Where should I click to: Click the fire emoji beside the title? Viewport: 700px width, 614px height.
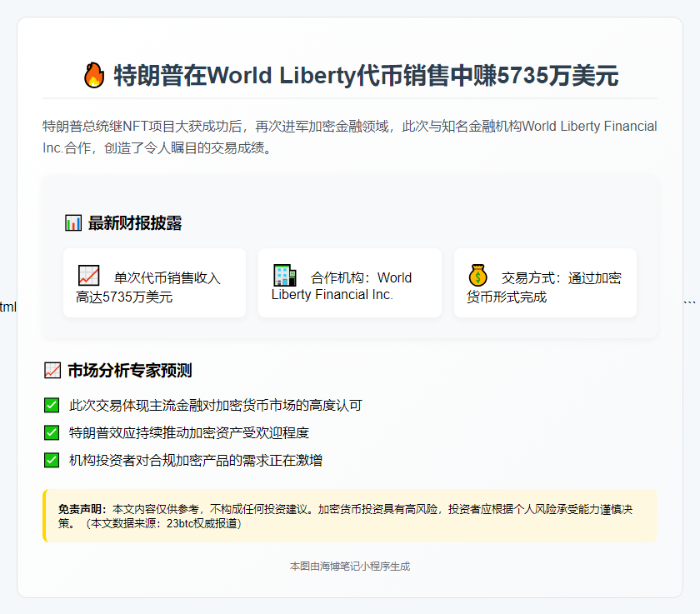pos(93,74)
